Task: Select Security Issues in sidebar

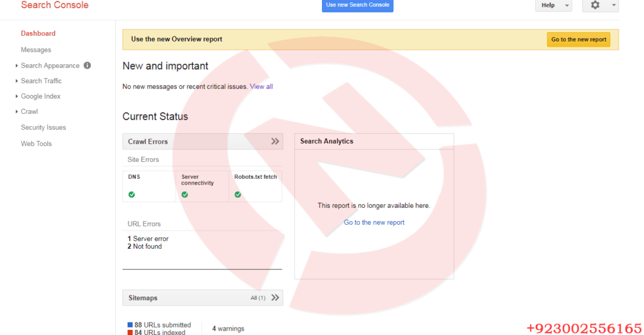Action: click(x=43, y=127)
